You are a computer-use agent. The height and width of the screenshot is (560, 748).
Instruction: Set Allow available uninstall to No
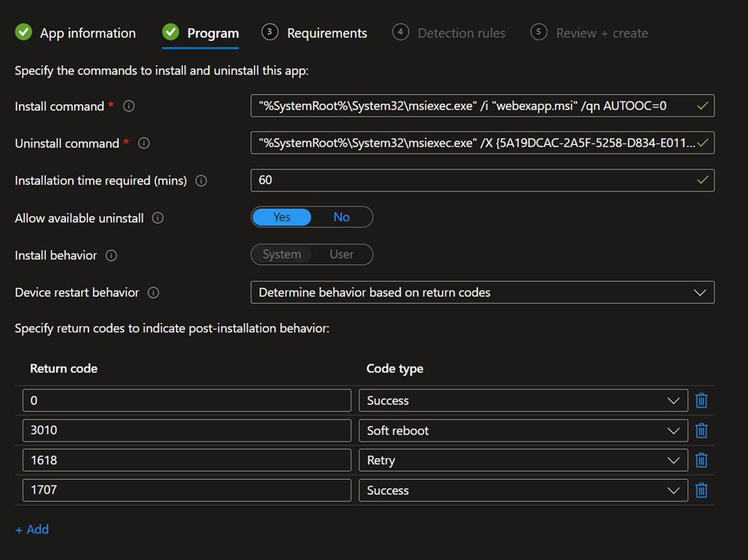[x=341, y=218]
